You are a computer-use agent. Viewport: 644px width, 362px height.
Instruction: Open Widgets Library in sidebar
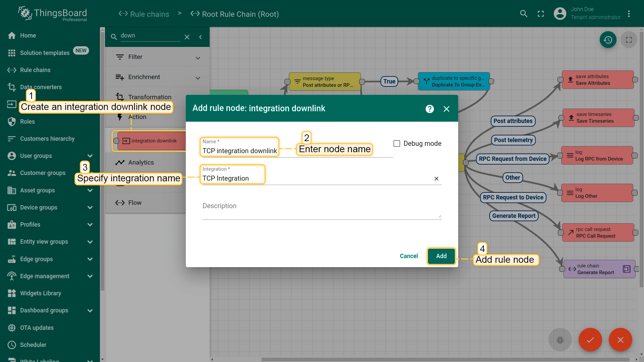(40, 293)
